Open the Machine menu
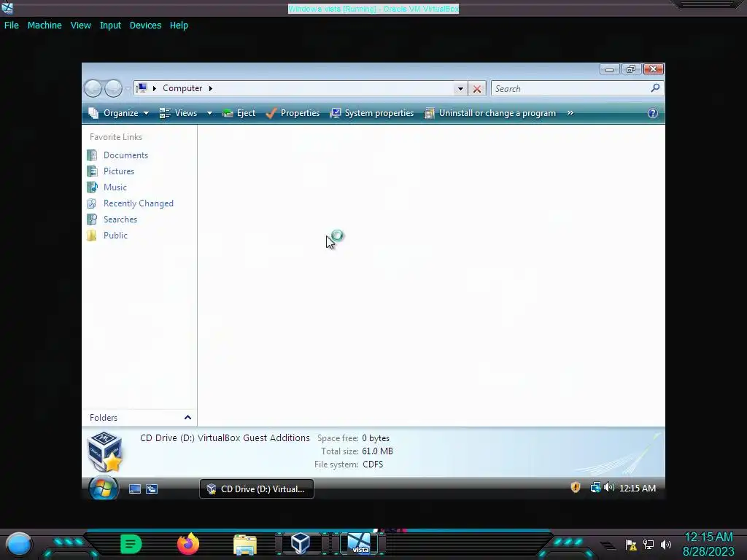 pyautogui.click(x=44, y=26)
